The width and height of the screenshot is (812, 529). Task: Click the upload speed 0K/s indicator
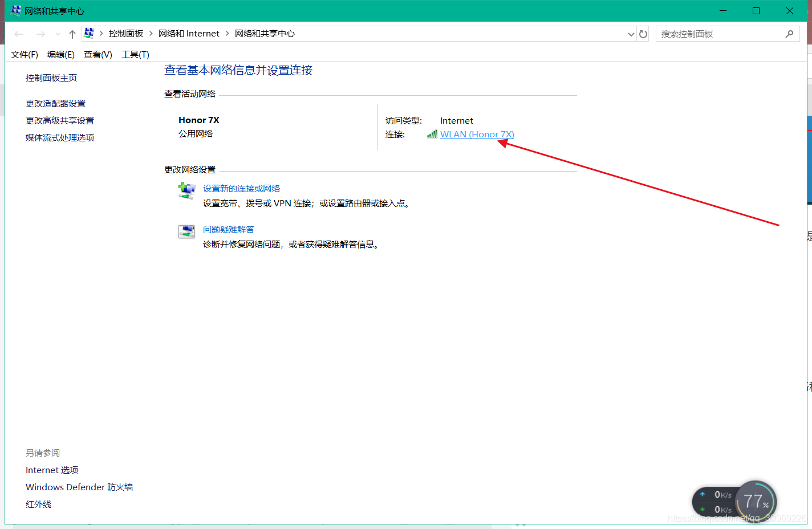click(x=717, y=495)
